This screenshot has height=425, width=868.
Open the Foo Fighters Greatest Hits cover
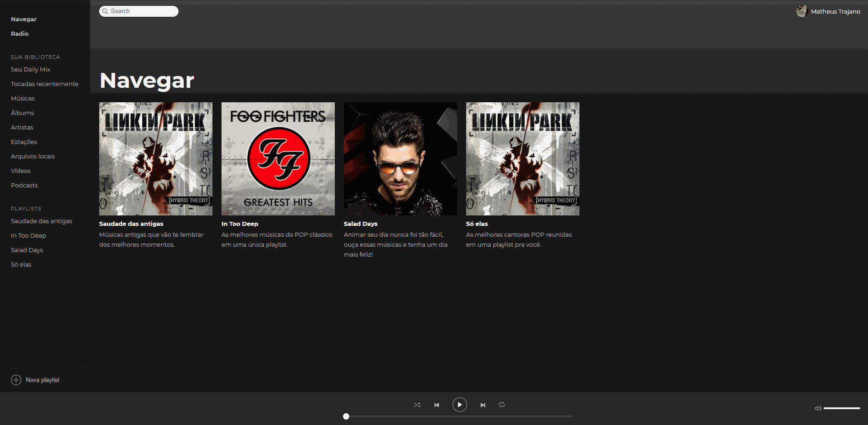tap(278, 159)
